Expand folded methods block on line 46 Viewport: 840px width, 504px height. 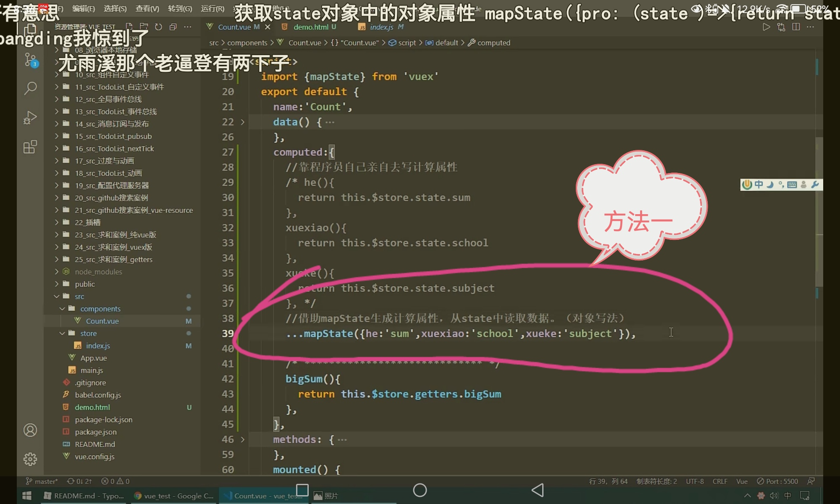[242, 440]
